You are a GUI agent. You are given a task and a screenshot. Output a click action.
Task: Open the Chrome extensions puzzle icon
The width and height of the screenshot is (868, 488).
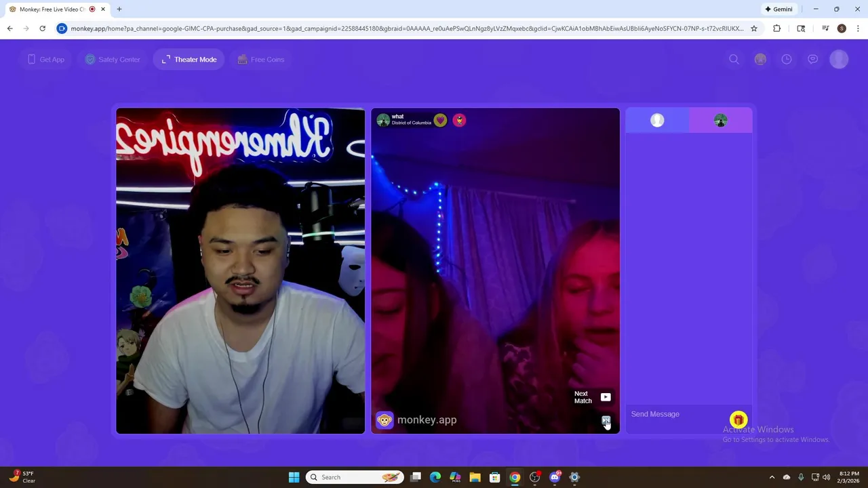point(776,28)
